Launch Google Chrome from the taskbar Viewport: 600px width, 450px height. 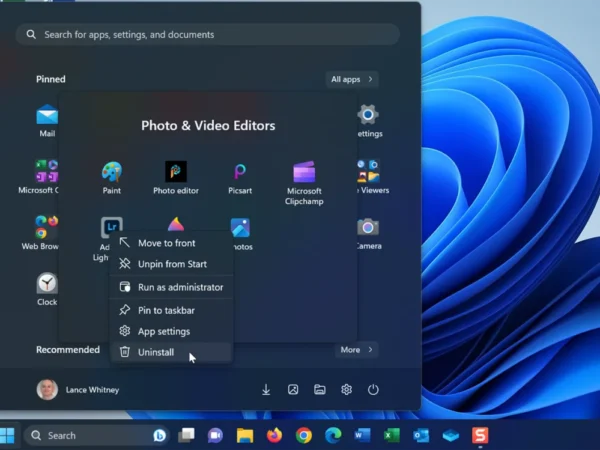click(x=304, y=435)
